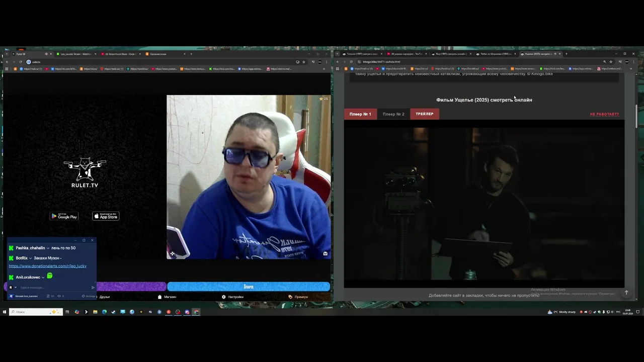Click green emote in AniLorakovec message

tap(49, 276)
